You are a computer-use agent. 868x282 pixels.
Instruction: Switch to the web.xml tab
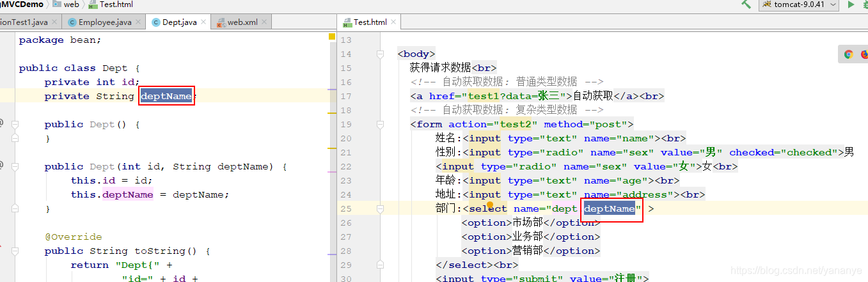(x=242, y=22)
